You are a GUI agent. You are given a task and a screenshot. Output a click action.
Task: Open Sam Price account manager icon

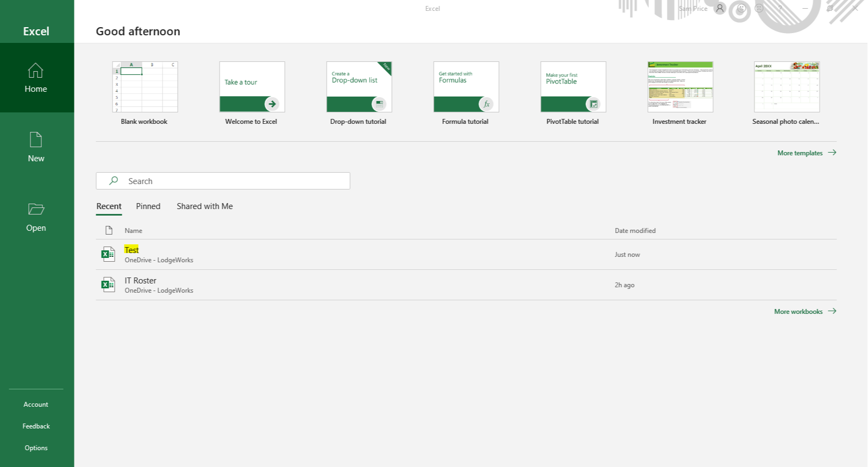tap(720, 9)
